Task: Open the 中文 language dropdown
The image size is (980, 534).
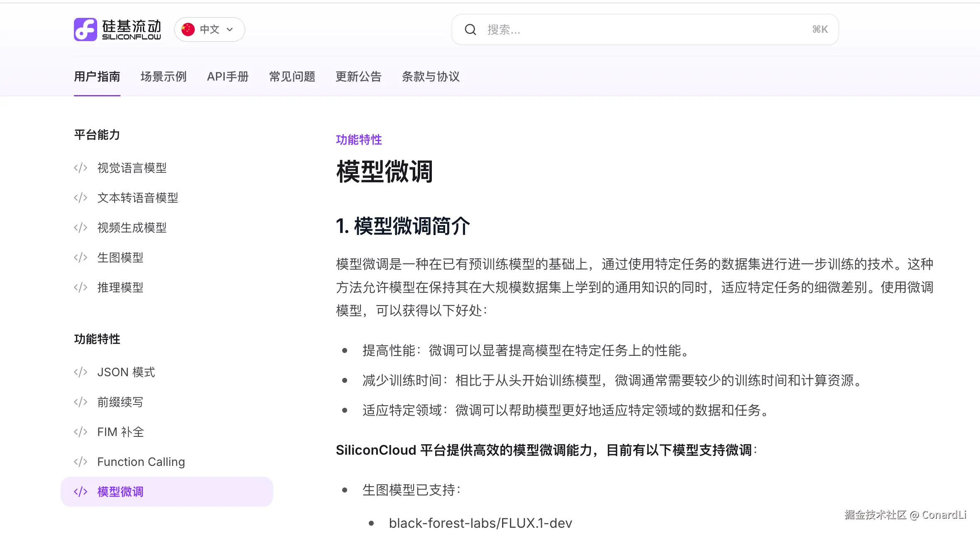Action: point(209,29)
